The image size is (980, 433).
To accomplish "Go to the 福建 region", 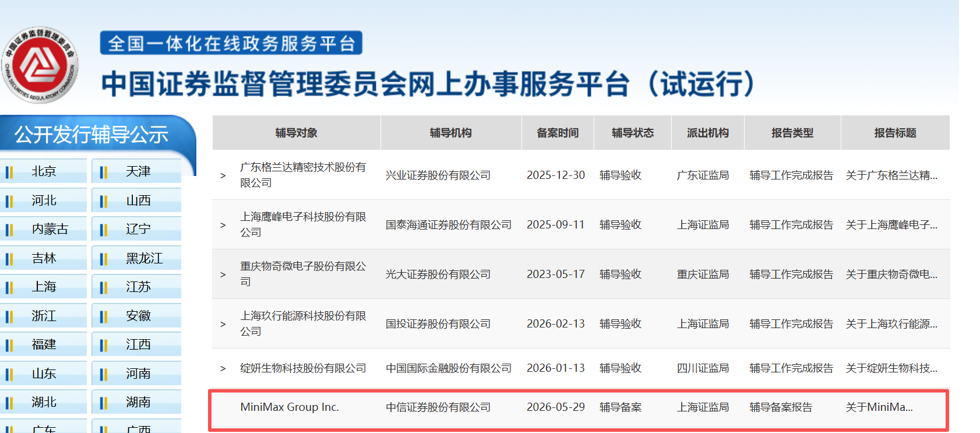I will tap(44, 344).
